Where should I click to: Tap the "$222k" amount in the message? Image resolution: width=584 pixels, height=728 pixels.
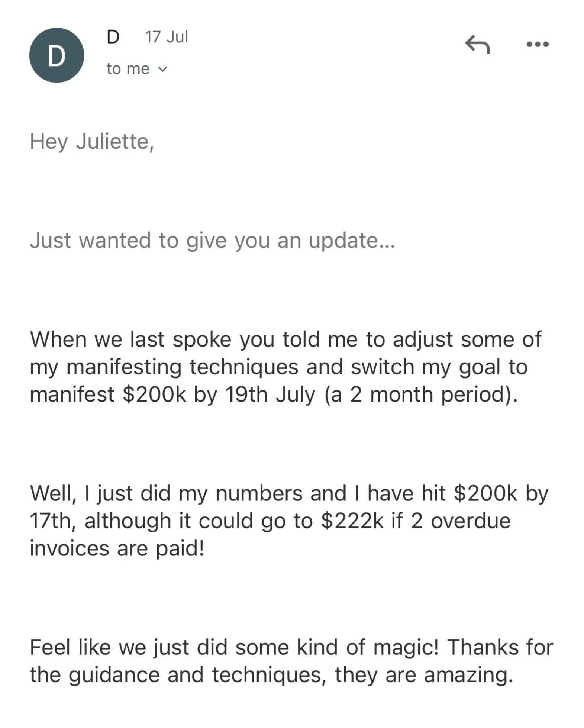pyautogui.click(x=352, y=521)
